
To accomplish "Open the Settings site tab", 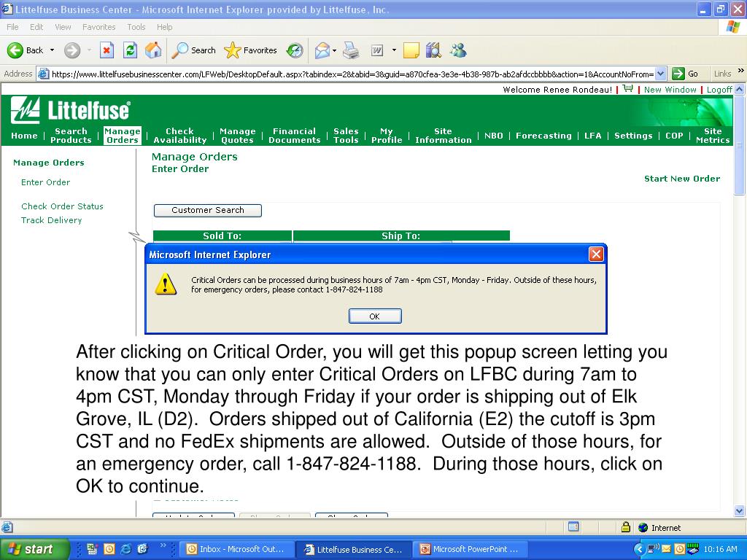I will (633, 136).
